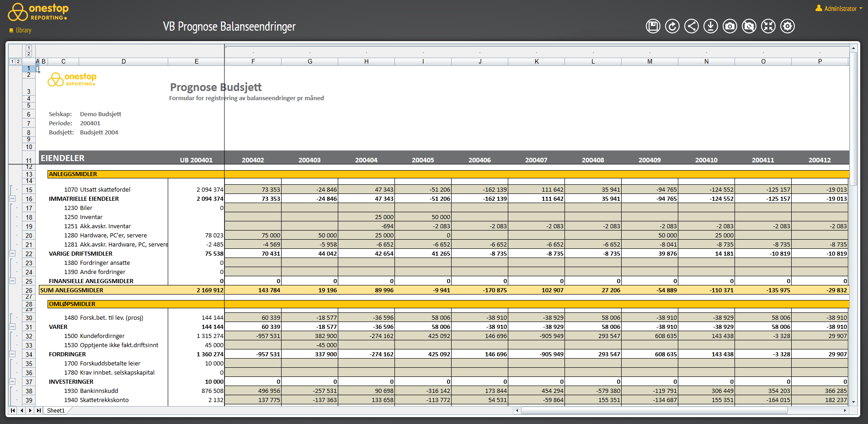Click the Save report icon
Image resolution: width=868 pixels, height=424 pixels.
click(x=653, y=26)
